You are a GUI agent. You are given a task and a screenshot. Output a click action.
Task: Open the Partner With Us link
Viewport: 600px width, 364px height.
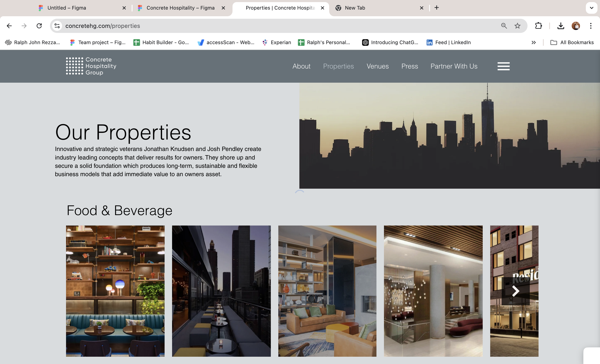[454, 66]
